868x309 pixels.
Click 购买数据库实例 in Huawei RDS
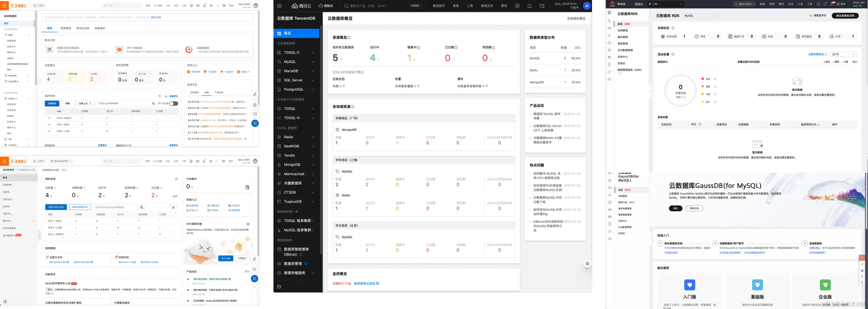845,16
